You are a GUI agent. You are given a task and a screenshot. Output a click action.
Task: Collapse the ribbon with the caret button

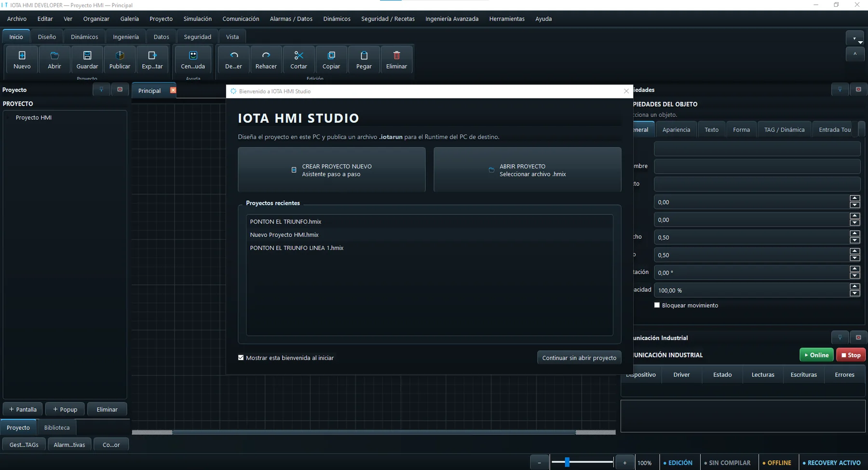point(855,54)
